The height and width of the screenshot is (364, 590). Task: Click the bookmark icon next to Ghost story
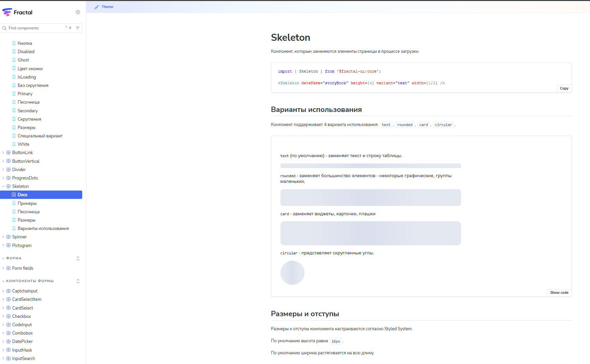(14, 60)
